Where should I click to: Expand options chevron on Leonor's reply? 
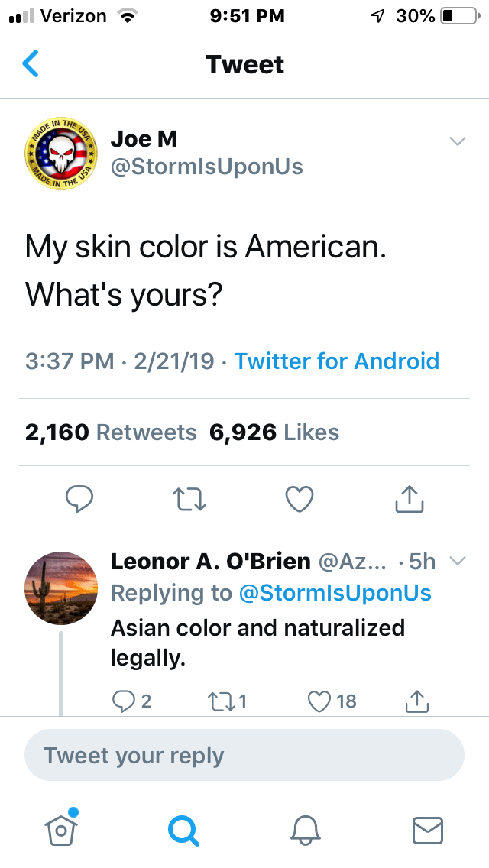pos(457,562)
